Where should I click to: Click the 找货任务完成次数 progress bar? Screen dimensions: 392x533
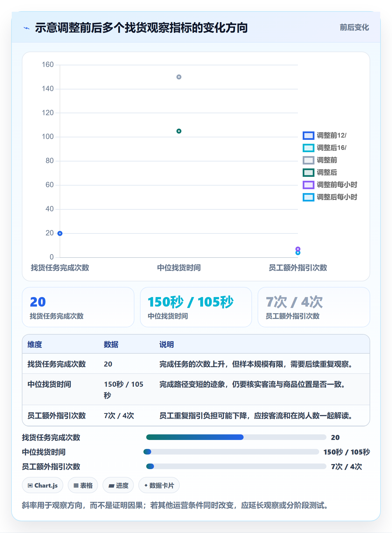236,437
